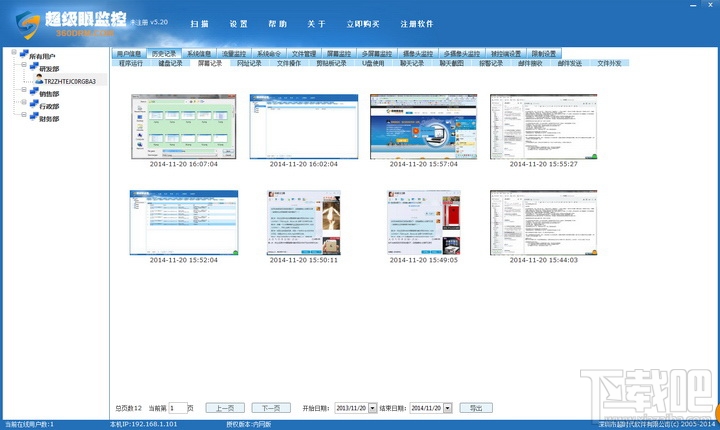Click the 研发部 group computers icon
Viewport: 720px width, 430px height.
[x=34, y=67]
